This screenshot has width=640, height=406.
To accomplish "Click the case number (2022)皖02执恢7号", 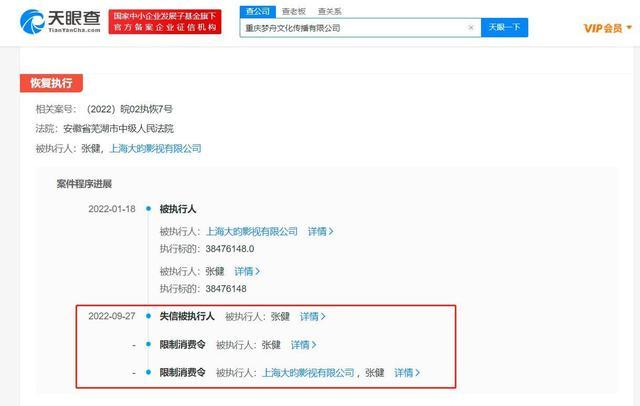I will pyautogui.click(x=130, y=109).
